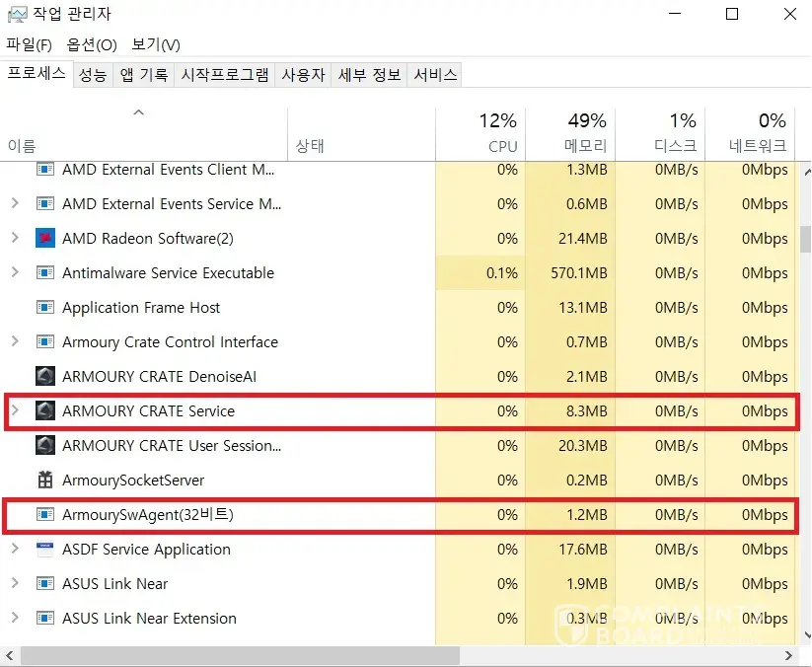The width and height of the screenshot is (812, 667).
Task: Click the ARMOURY CRATE Service icon
Action: [44, 411]
